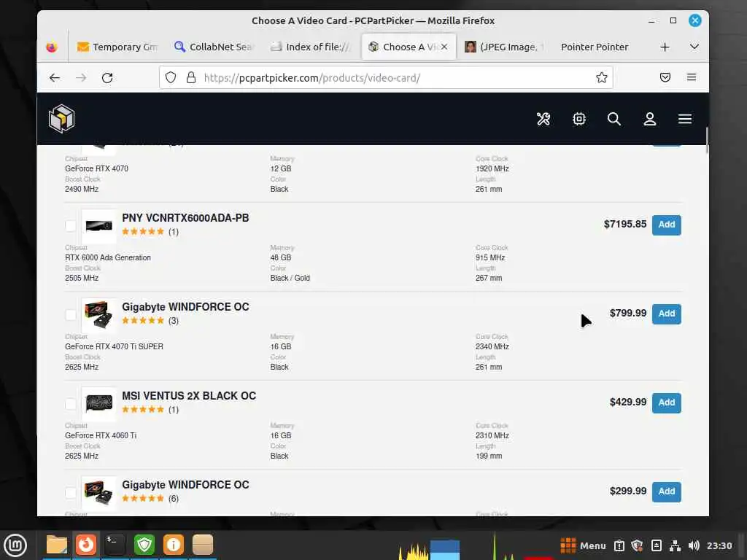Image resolution: width=747 pixels, height=560 pixels.
Task: Click the MSI VENTUS five-star rating
Action: pos(143,410)
